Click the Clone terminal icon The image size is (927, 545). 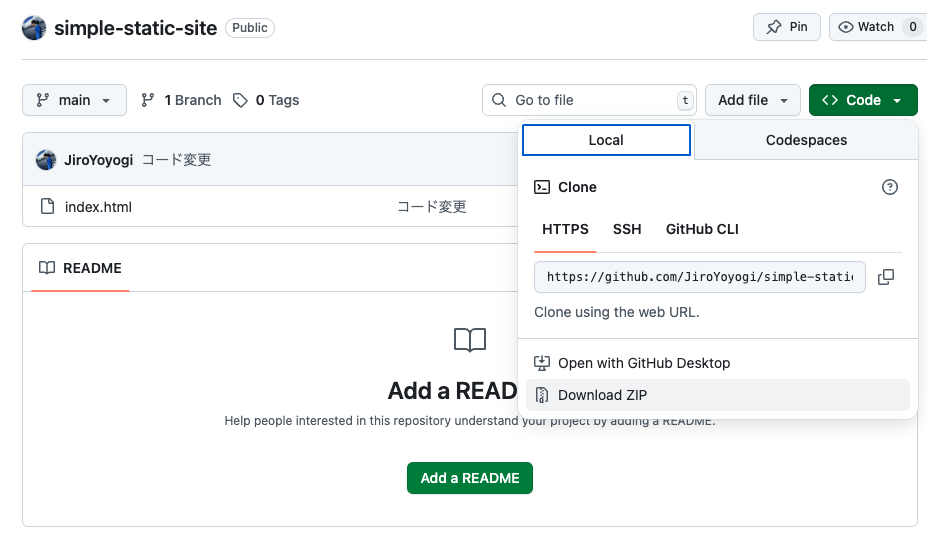coord(542,187)
